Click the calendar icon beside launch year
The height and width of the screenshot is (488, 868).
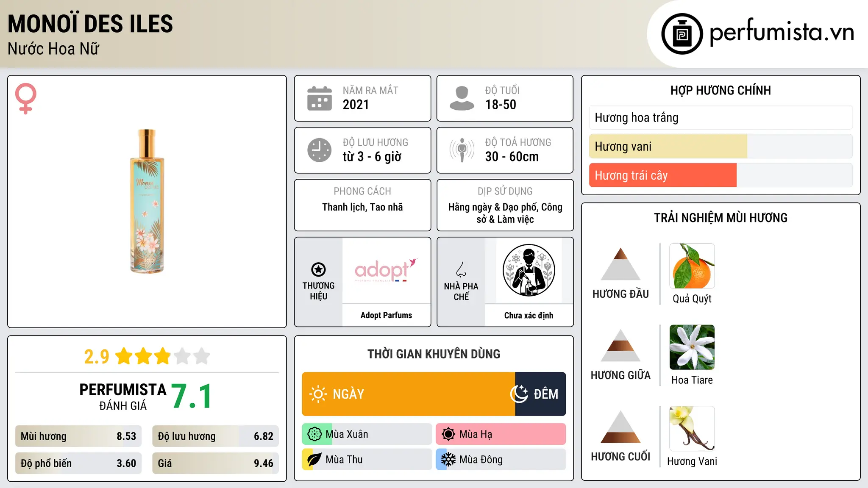click(x=320, y=98)
